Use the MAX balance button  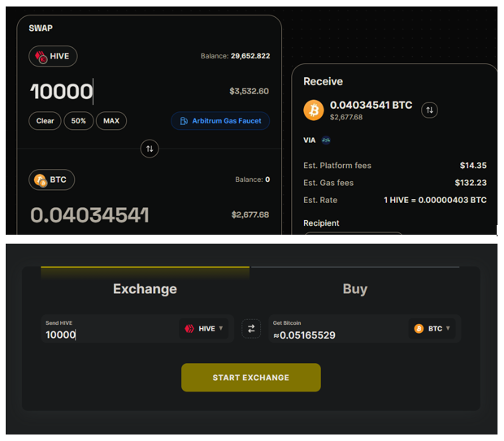point(111,121)
